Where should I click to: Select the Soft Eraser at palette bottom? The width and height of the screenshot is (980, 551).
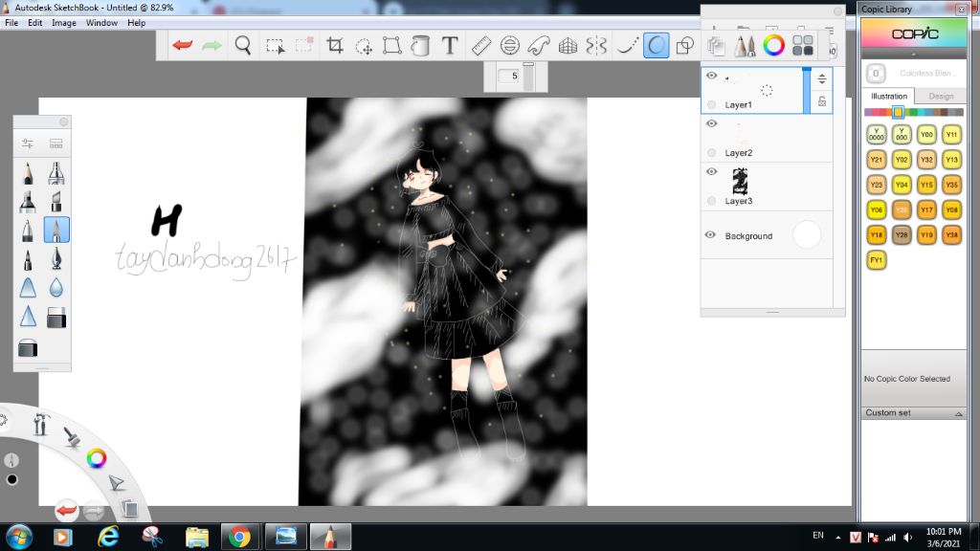pyautogui.click(x=28, y=346)
